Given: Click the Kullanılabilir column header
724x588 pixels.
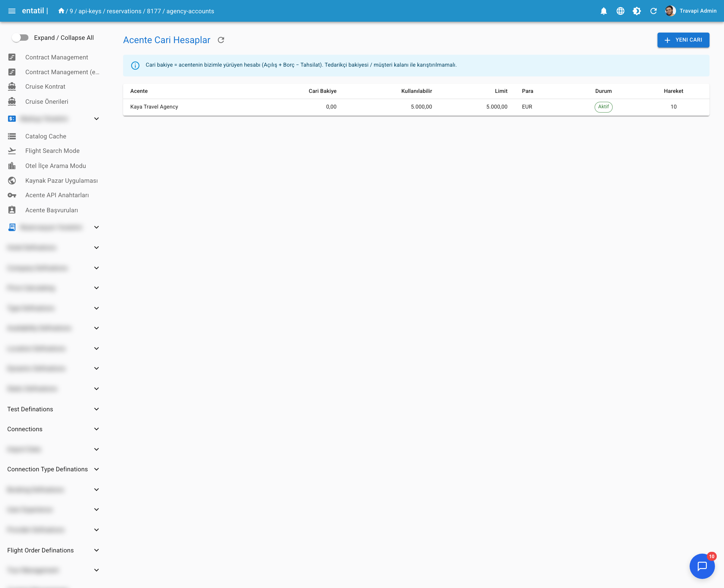Looking at the screenshot, I should click(416, 91).
